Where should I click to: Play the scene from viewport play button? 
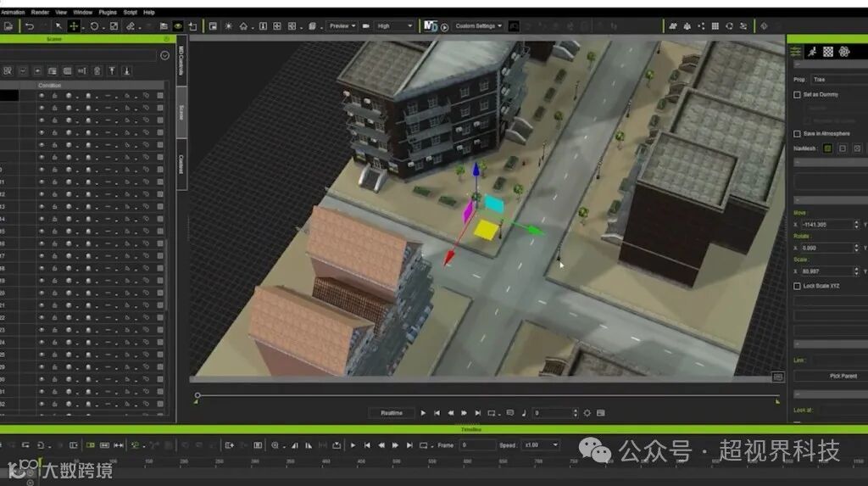[x=423, y=413]
